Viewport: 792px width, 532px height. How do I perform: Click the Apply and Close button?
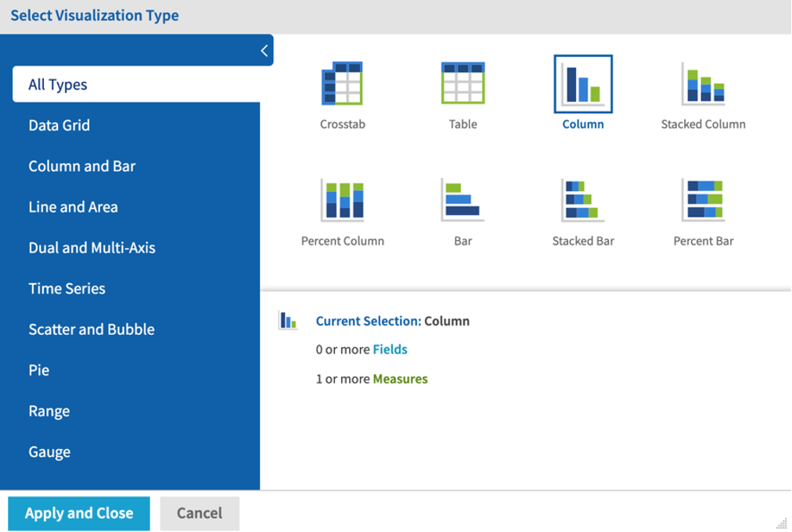click(77, 513)
